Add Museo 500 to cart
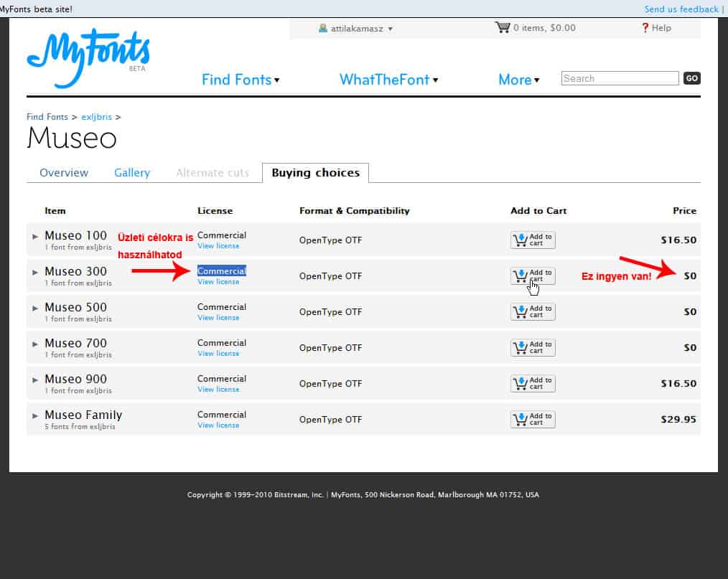The height and width of the screenshot is (579, 728). click(533, 312)
